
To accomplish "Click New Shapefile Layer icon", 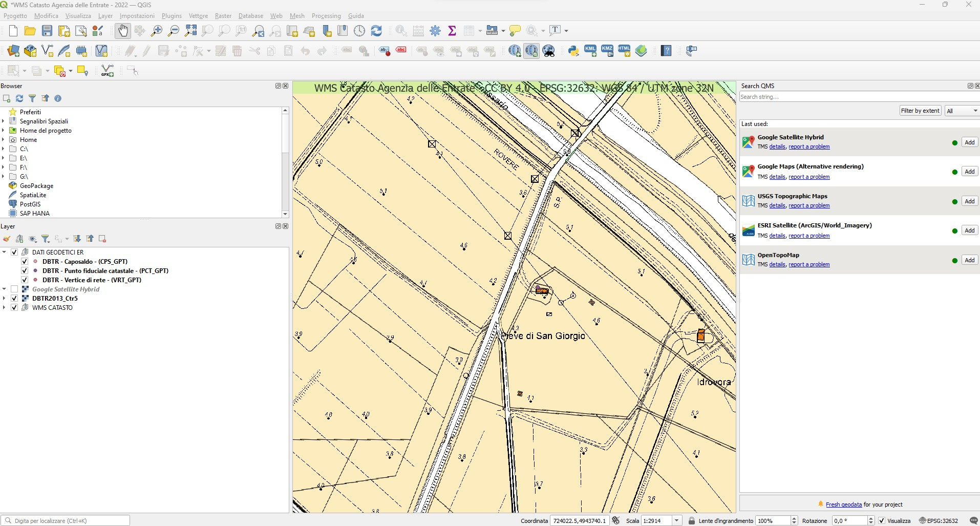I will pos(47,51).
